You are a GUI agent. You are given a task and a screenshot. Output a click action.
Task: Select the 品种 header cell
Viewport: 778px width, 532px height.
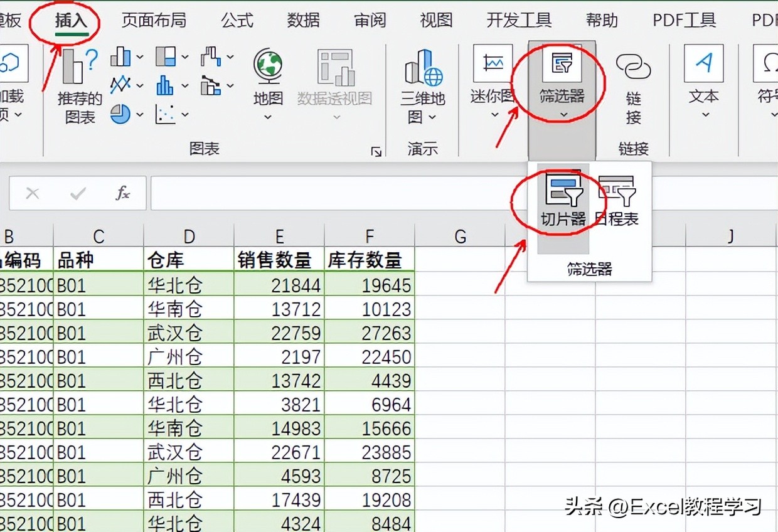[x=99, y=260]
